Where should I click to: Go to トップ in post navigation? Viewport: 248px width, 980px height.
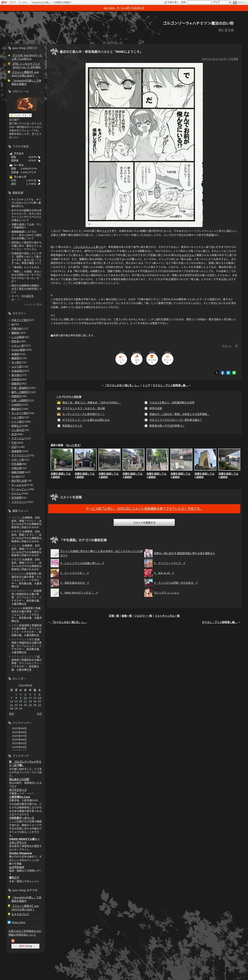pos(146,385)
